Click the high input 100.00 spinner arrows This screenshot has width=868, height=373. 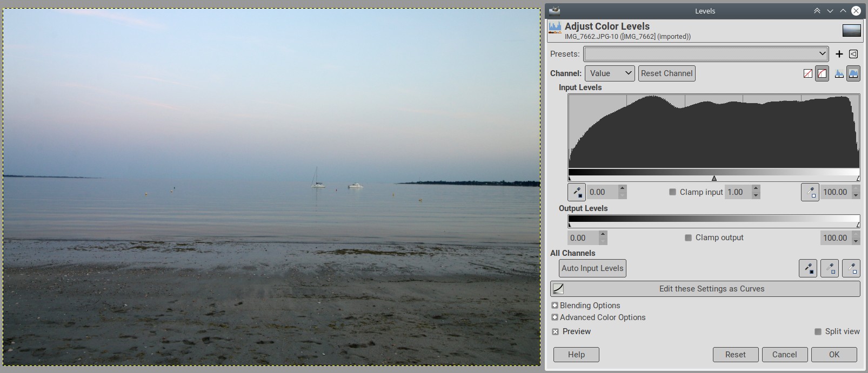[x=856, y=192]
